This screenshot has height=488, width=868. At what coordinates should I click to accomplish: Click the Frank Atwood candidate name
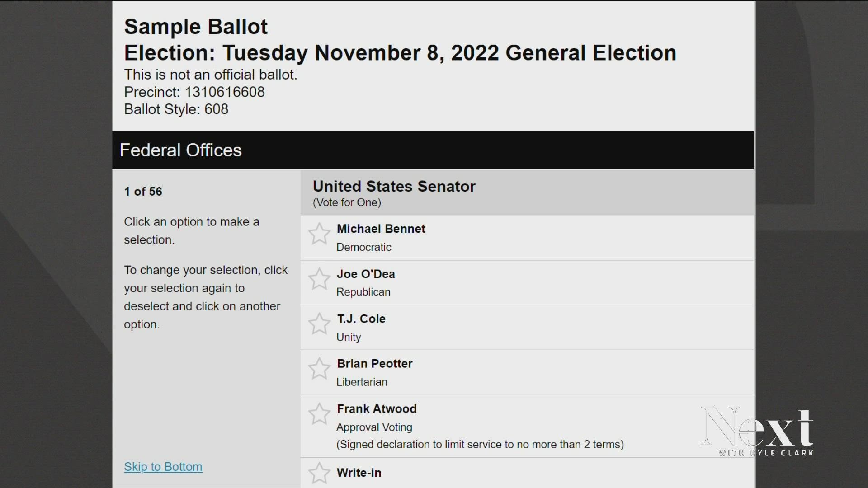[377, 409]
